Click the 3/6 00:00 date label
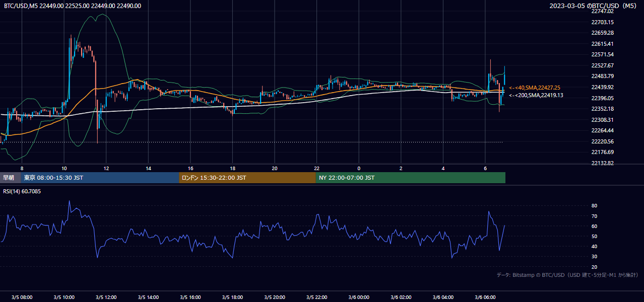This screenshot has height=302, width=644. 359,297
